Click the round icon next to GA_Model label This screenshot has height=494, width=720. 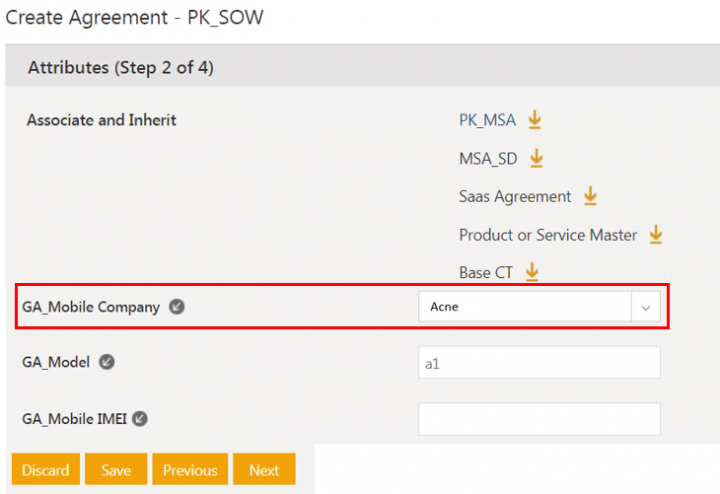tap(106, 362)
